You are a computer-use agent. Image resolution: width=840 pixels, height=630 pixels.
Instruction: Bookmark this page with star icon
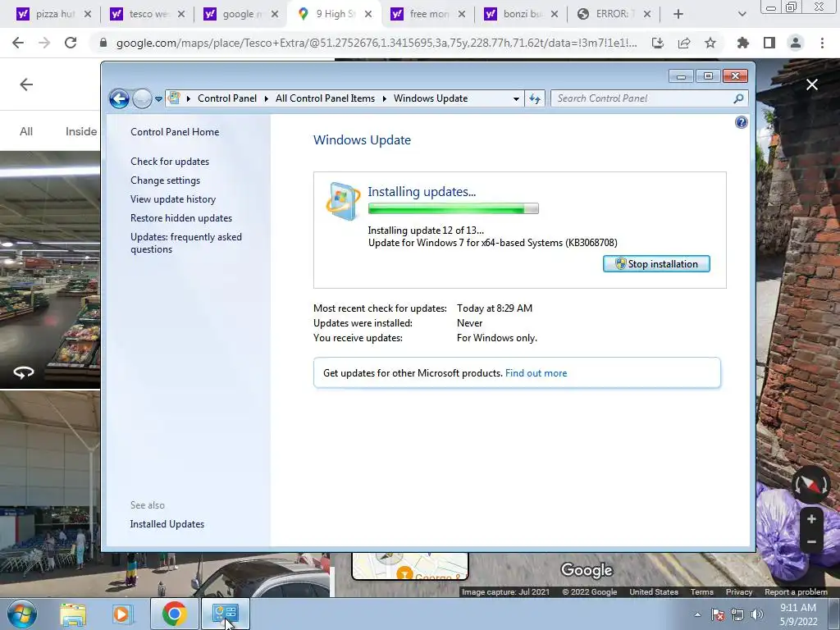click(x=710, y=43)
